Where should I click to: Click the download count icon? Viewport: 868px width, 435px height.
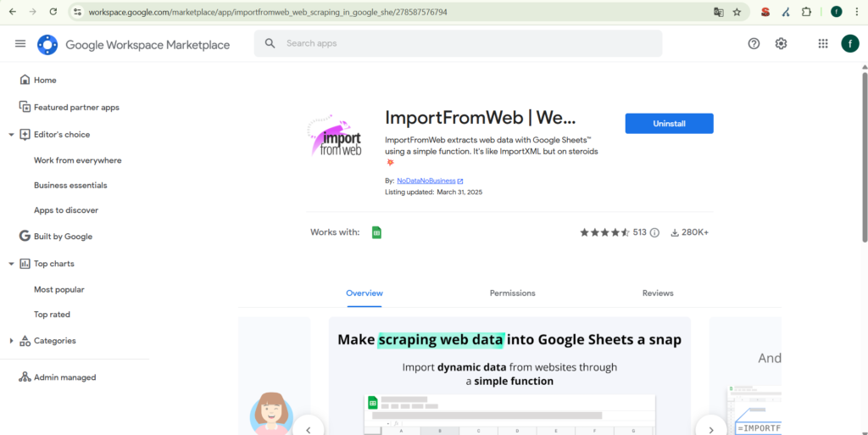pos(675,232)
